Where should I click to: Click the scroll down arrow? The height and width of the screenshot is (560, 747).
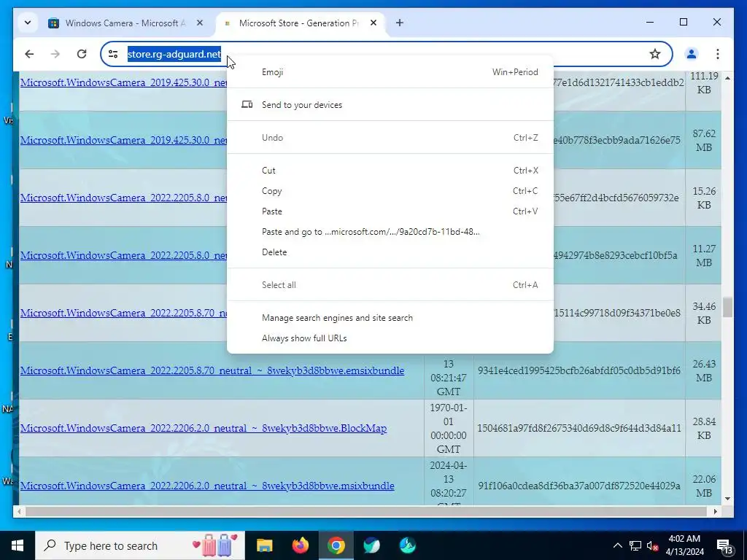pos(727,499)
